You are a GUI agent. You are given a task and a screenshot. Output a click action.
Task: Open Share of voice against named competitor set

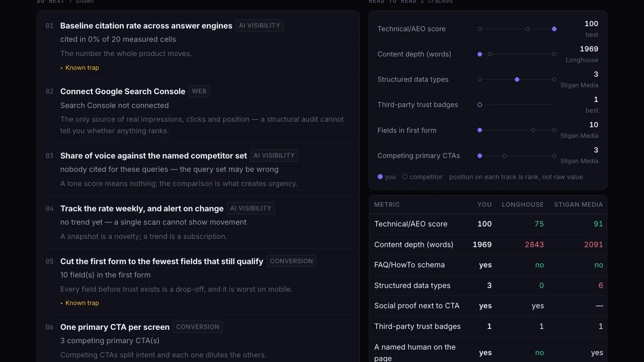(x=154, y=156)
